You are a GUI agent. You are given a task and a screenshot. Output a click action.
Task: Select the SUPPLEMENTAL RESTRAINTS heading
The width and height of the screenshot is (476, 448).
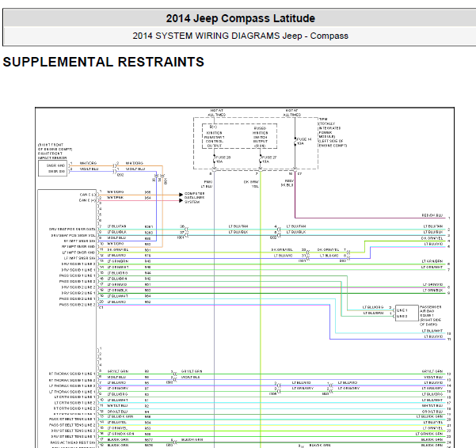click(x=104, y=62)
